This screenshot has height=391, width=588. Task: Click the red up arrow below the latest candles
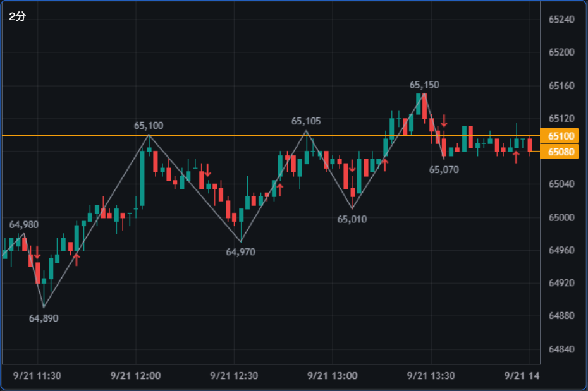516,157
